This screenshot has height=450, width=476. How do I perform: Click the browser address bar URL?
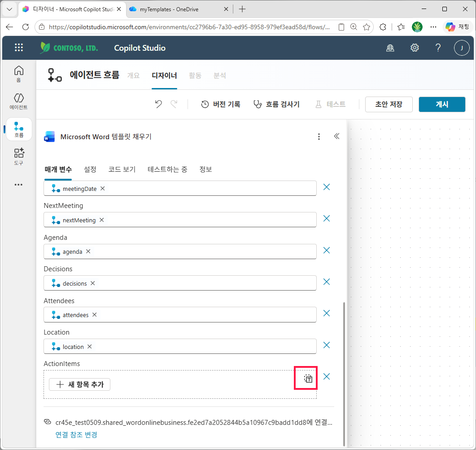pos(189,27)
